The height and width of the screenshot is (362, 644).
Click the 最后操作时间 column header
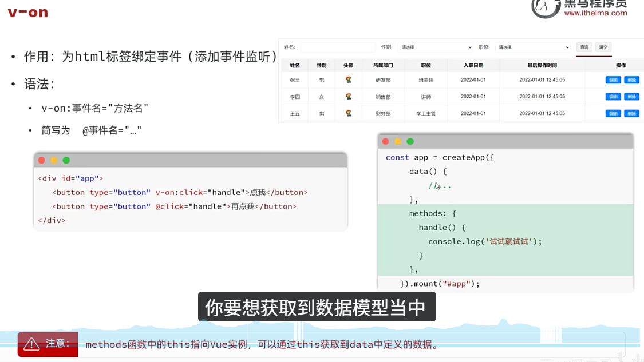tap(542, 65)
